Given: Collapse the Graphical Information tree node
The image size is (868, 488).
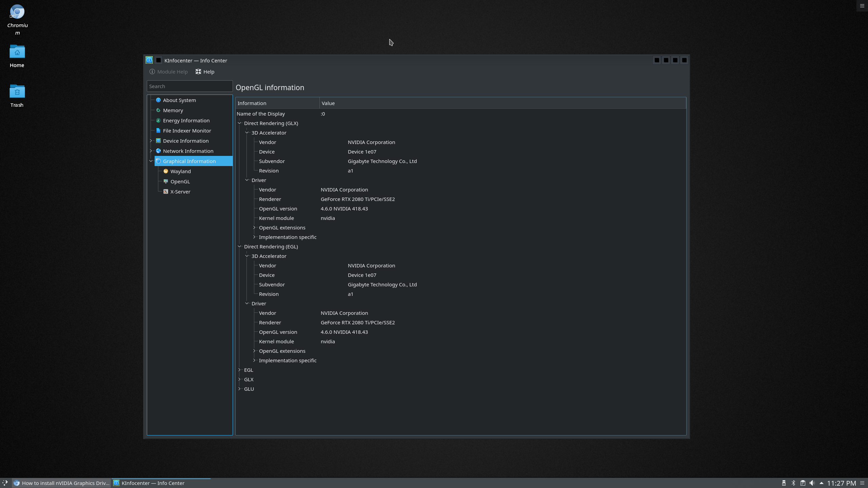Looking at the screenshot, I should [151, 161].
